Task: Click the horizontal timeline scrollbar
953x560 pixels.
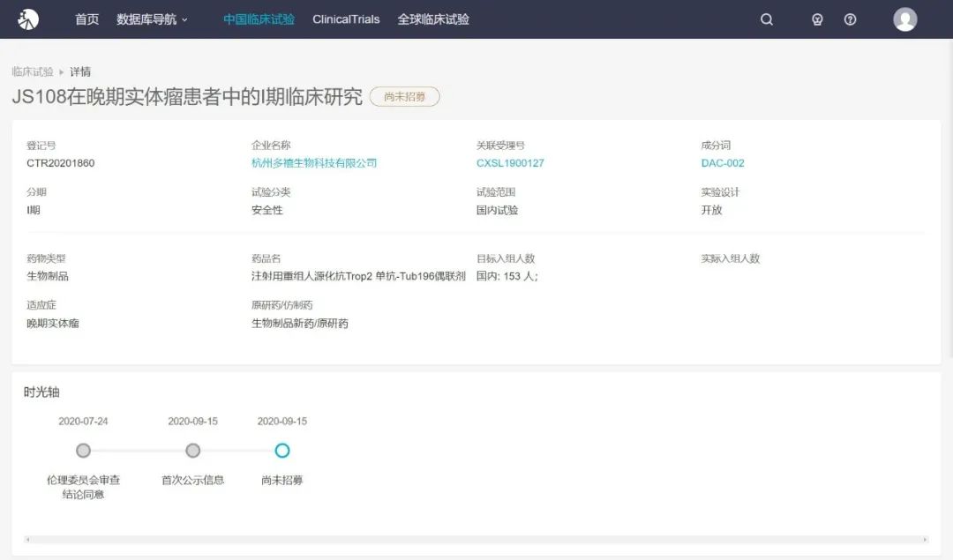Action: coord(476,540)
